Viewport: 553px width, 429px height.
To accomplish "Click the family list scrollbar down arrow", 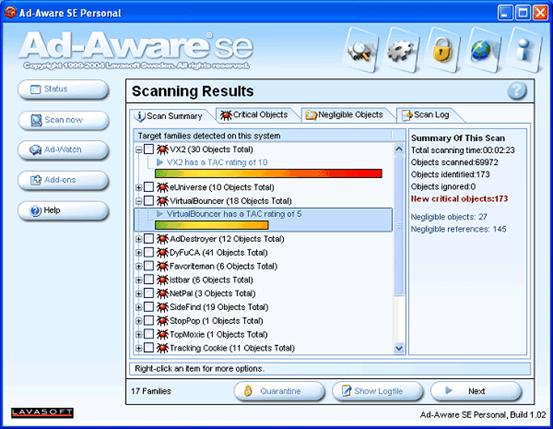I will 399,349.
